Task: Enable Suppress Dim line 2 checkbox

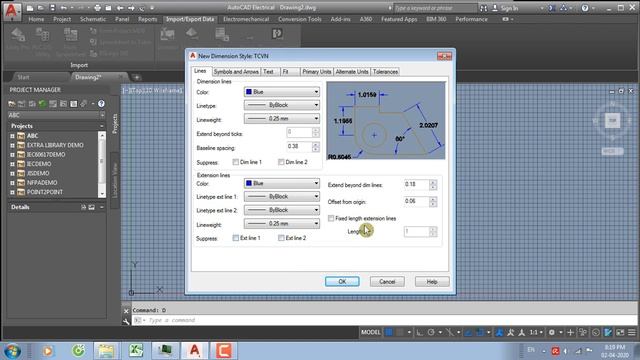Action: pyautogui.click(x=281, y=162)
